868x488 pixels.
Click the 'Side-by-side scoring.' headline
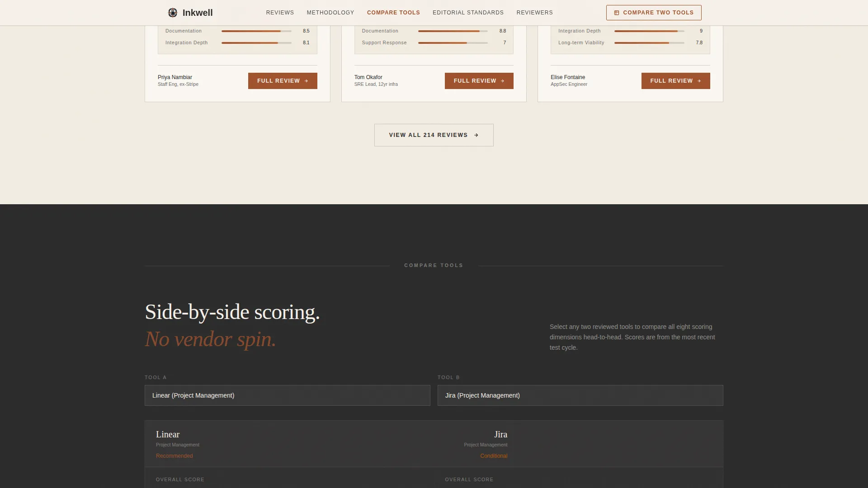[232, 312]
